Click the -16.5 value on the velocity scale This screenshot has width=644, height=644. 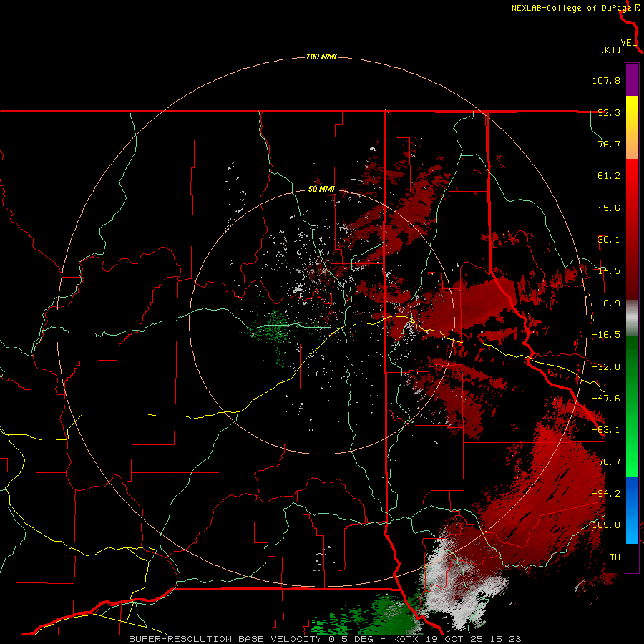(x=606, y=335)
